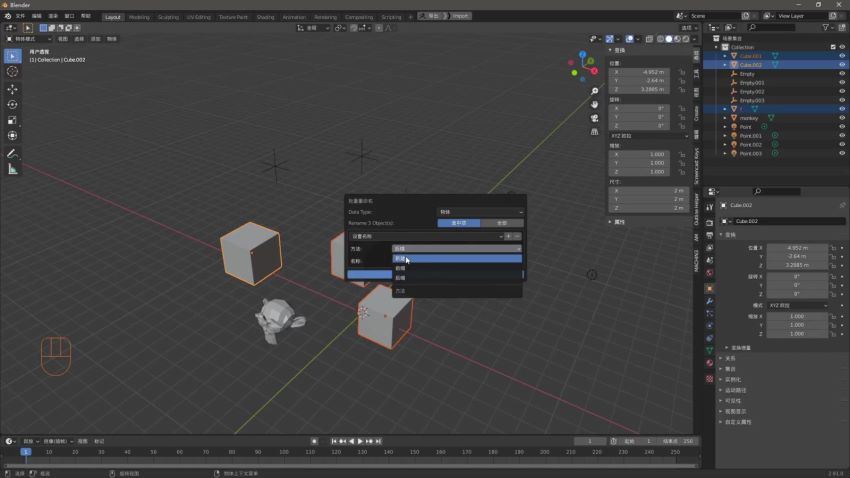Image resolution: width=850 pixels, height=478 pixels.
Task: Switch to Sculpting workspace tab
Action: point(168,17)
